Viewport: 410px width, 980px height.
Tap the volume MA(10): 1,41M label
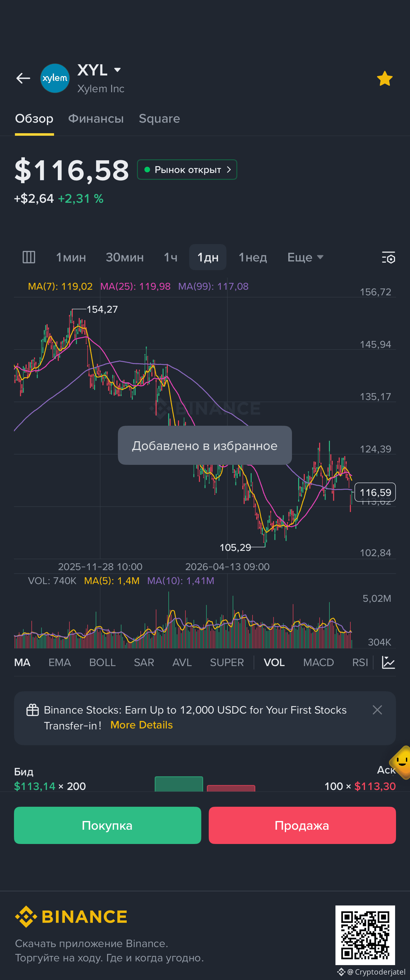[181, 581]
